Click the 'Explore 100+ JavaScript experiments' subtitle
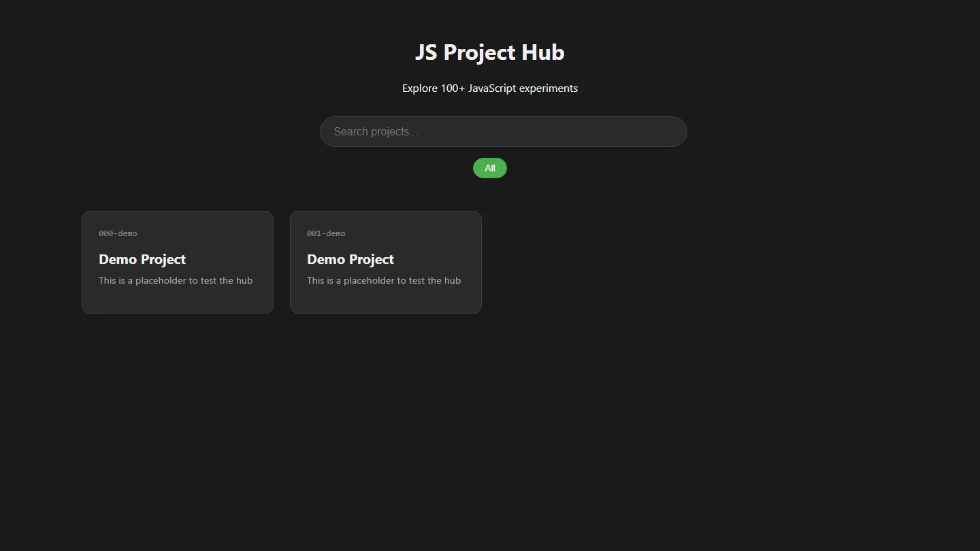 [x=490, y=88]
